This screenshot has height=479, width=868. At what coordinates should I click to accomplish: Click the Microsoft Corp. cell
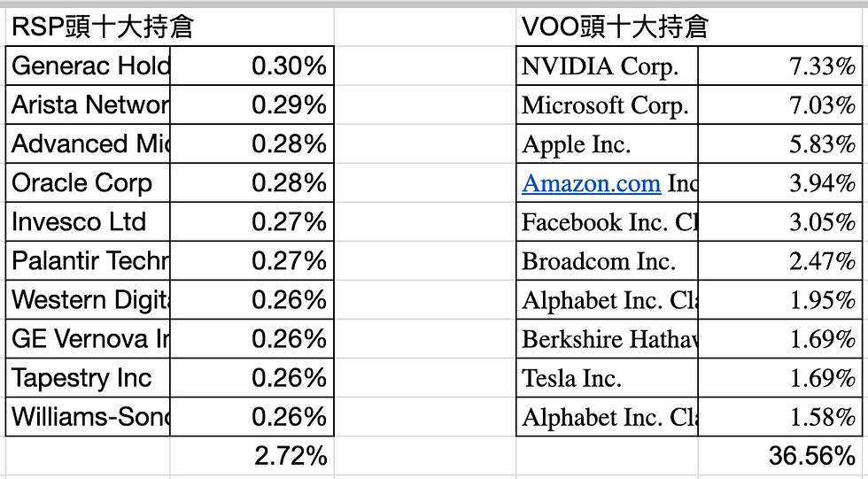click(x=608, y=105)
